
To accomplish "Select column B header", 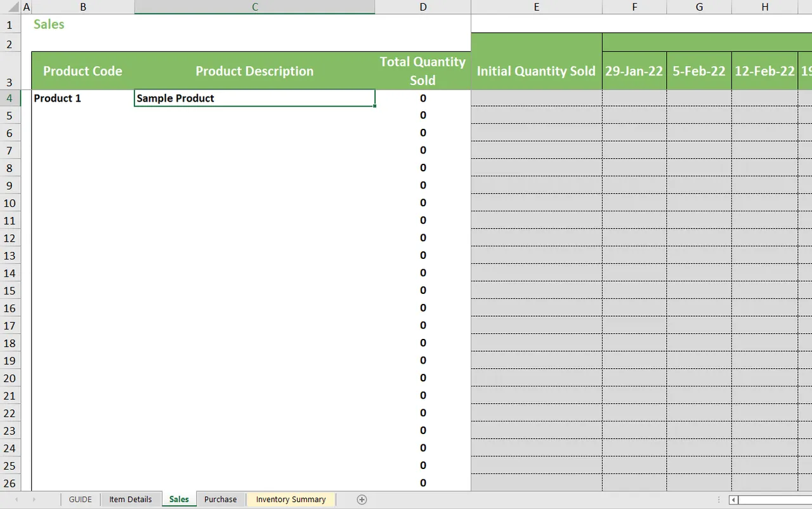I will tap(83, 7).
